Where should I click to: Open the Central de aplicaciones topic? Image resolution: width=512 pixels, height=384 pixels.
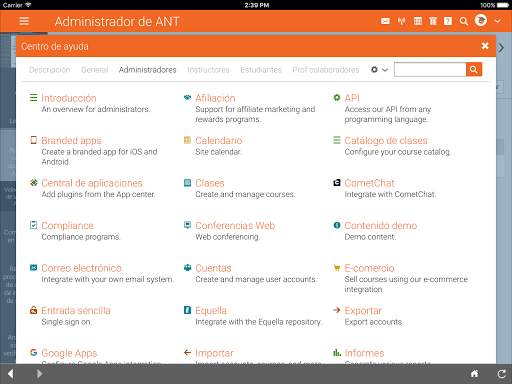92,183
